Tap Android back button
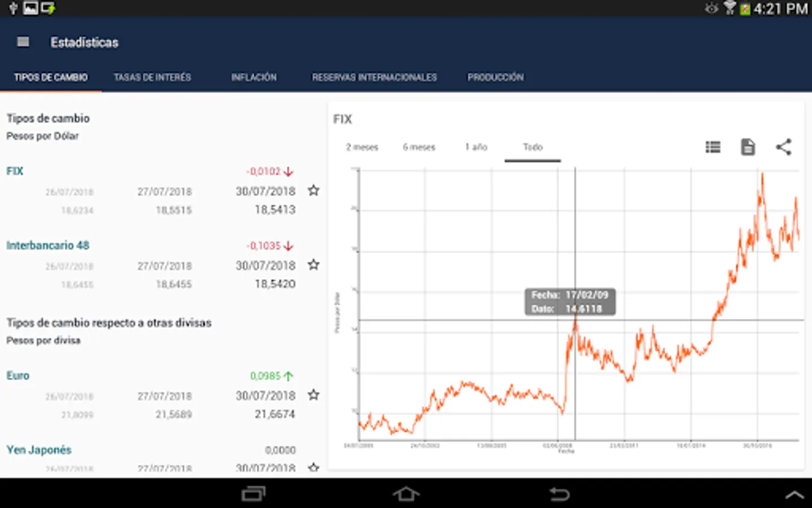The height and width of the screenshot is (508, 812). tap(559, 494)
